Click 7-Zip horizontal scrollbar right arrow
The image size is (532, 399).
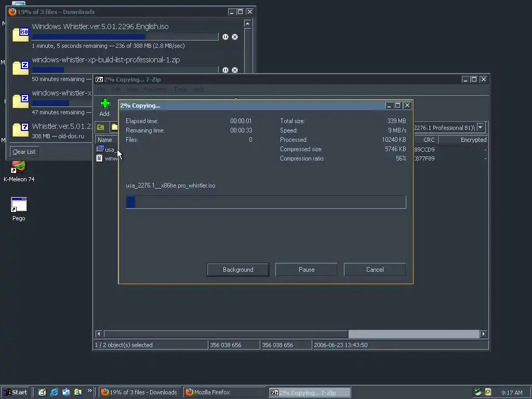pos(484,334)
